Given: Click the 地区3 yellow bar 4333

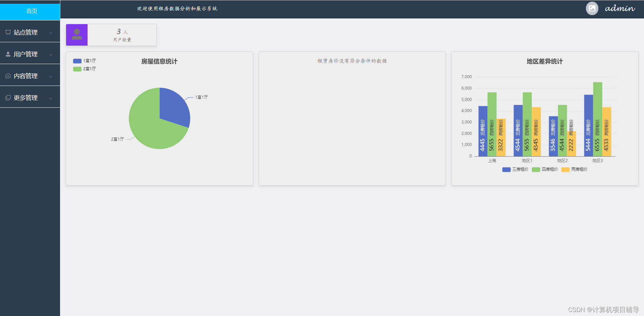Looking at the screenshot, I should [606, 132].
